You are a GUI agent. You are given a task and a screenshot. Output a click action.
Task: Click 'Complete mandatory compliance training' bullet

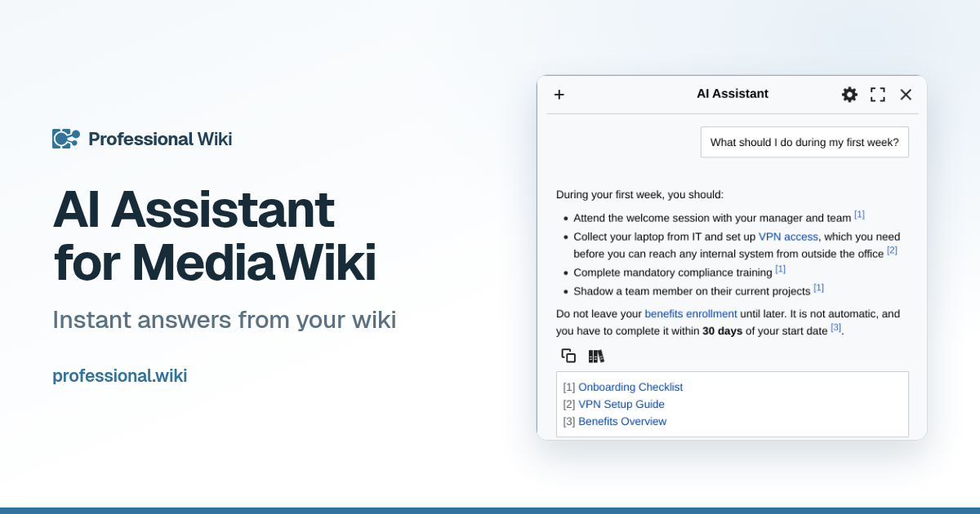coord(673,273)
